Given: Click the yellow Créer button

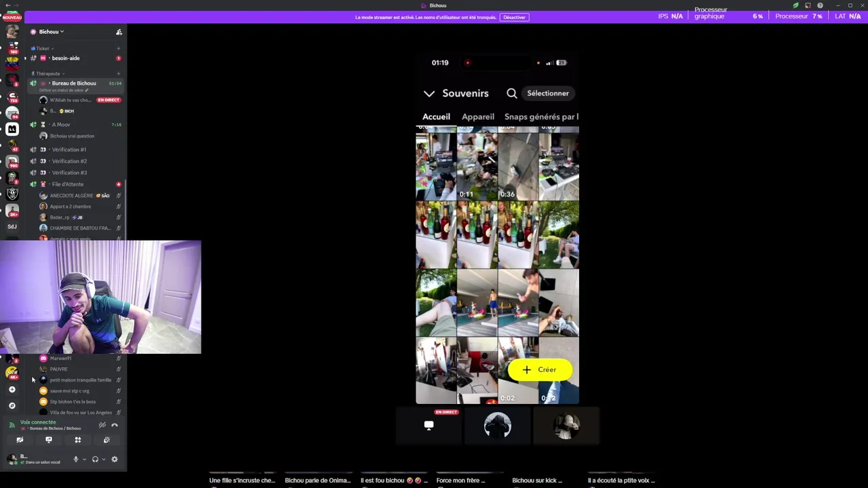Looking at the screenshot, I should (x=540, y=370).
